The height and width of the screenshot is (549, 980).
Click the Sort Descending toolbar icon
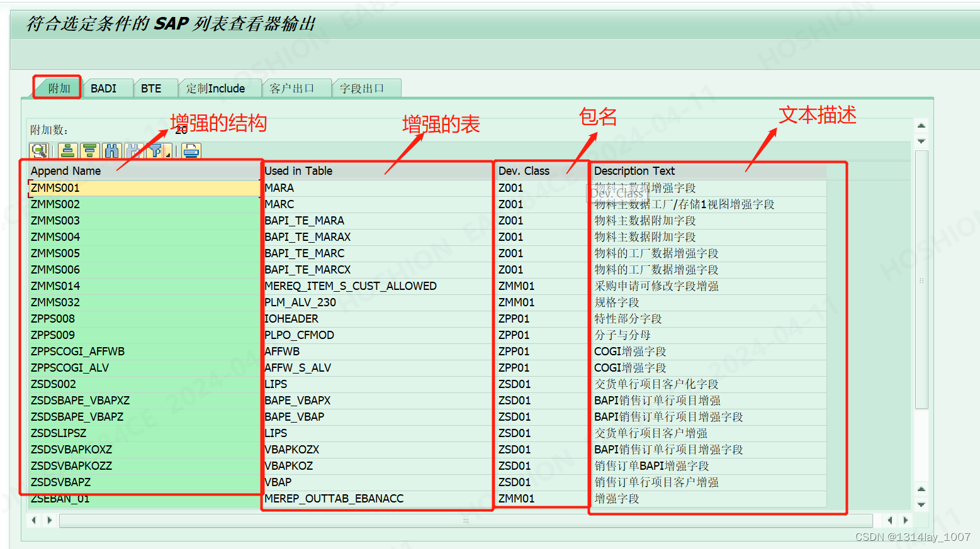pos(90,151)
